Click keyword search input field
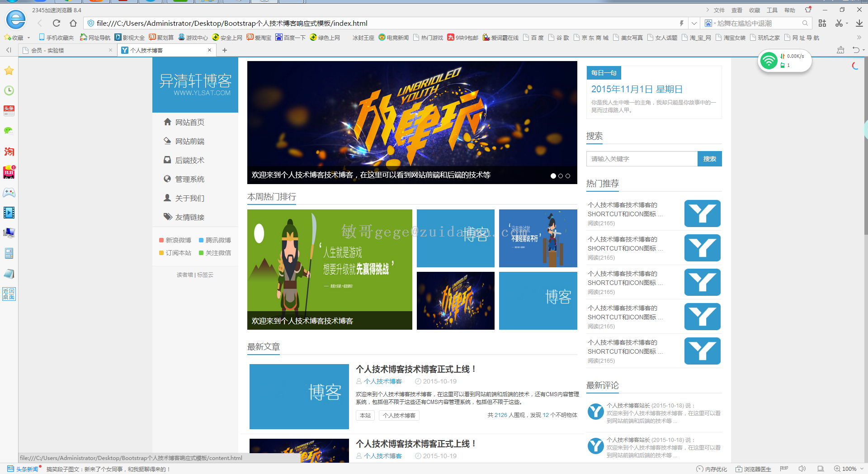 [642, 159]
